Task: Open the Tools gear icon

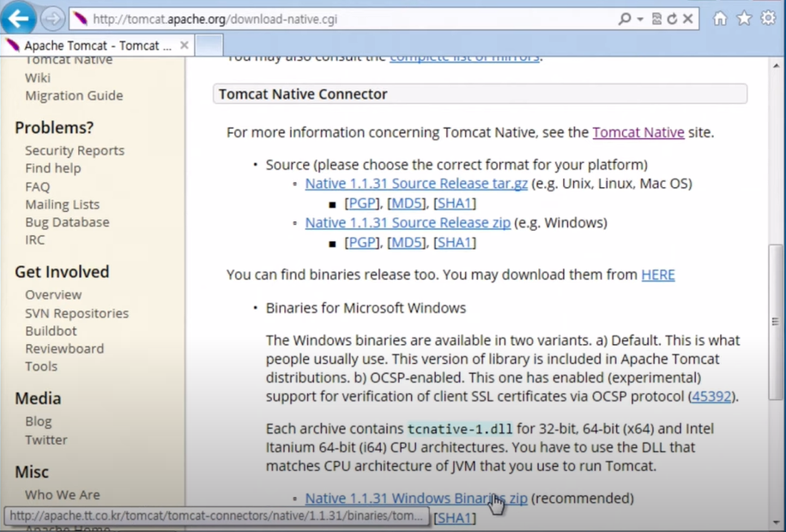Action: 768,19
